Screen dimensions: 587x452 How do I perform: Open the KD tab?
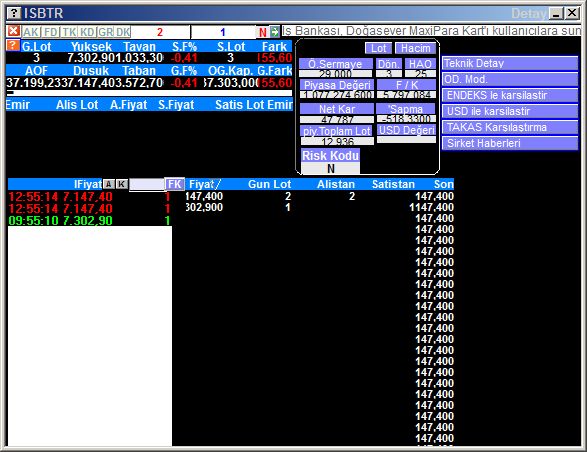[x=87, y=32]
